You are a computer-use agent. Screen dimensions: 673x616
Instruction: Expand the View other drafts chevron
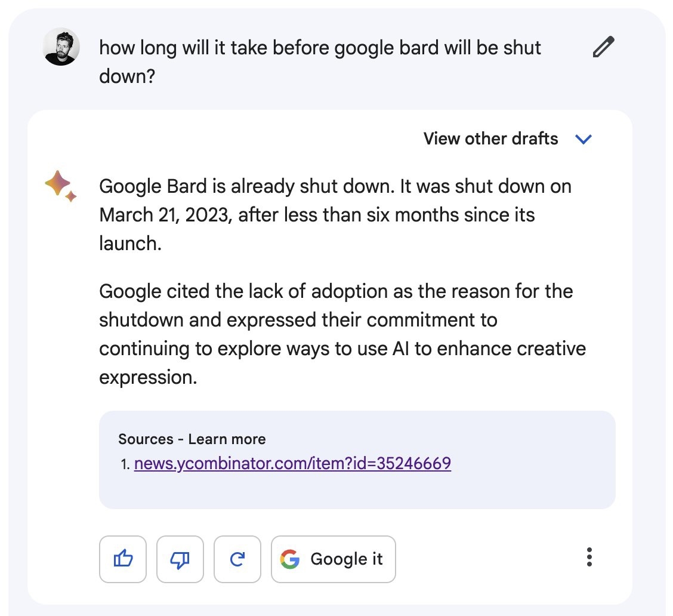click(x=583, y=139)
